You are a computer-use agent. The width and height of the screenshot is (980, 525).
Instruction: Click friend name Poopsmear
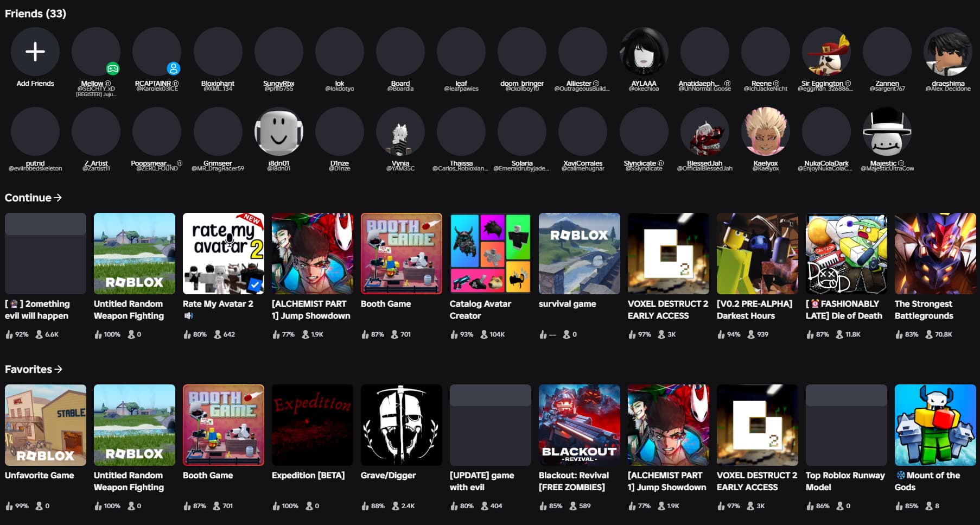[x=151, y=163]
